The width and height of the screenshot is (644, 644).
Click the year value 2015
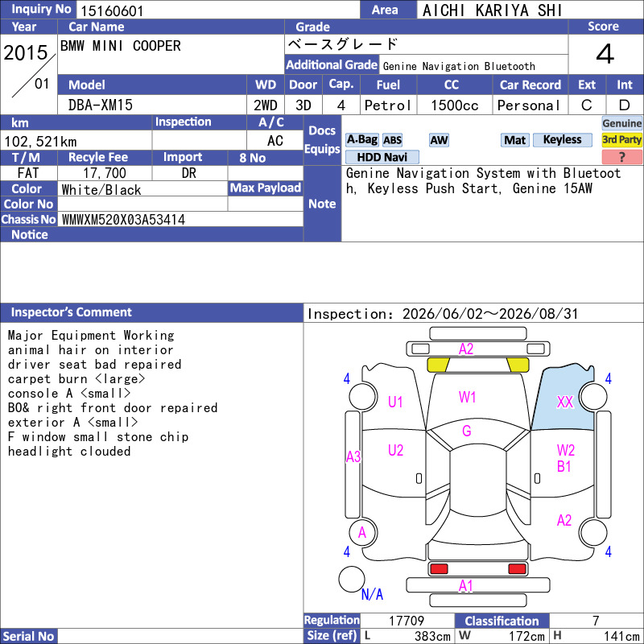[26, 52]
